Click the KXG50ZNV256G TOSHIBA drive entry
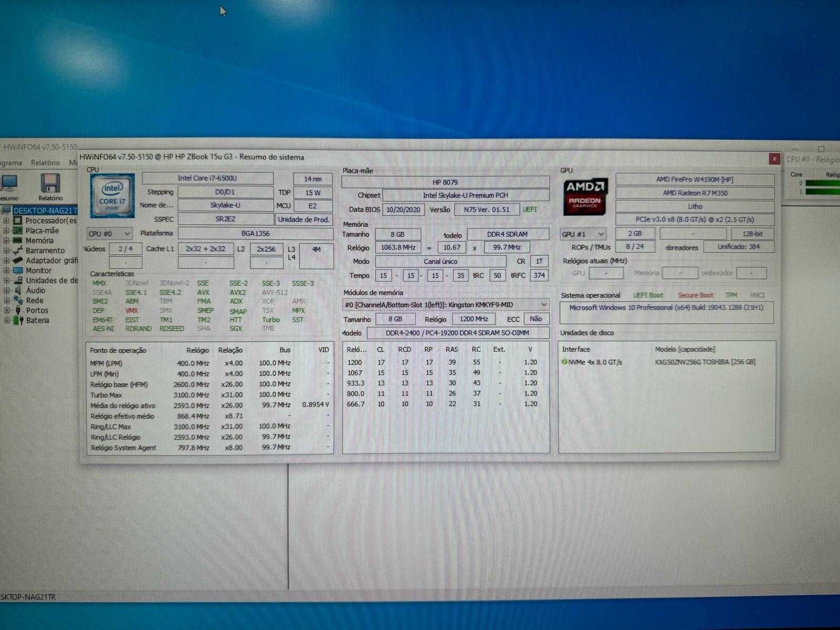The width and height of the screenshot is (840, 630). pos(705,362)
